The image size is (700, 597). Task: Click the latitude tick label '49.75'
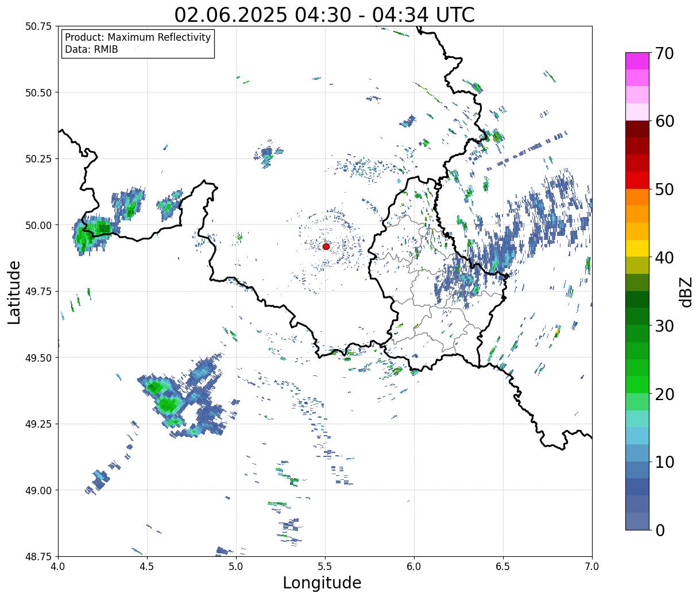tap(38, 292)
